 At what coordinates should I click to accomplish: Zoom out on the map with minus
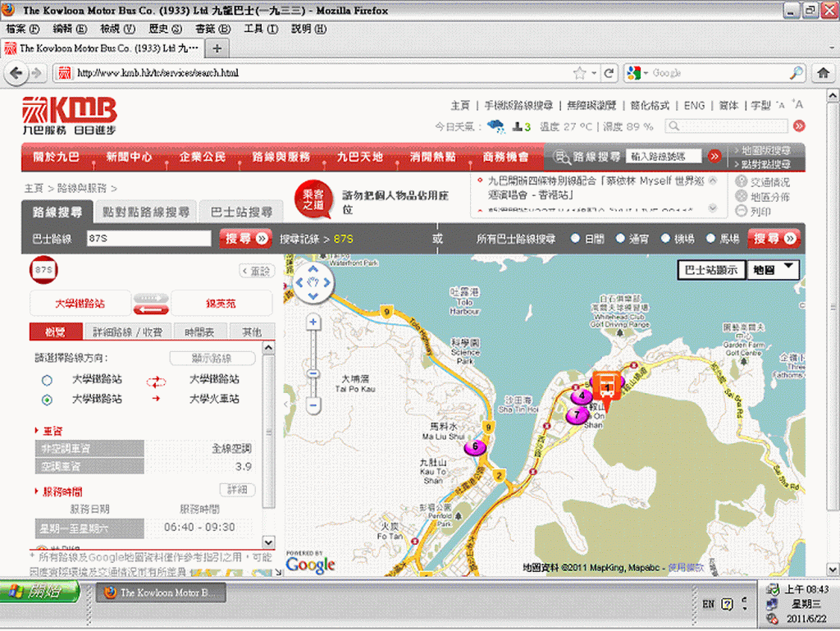pyautogui.click(x=313, y=405)
